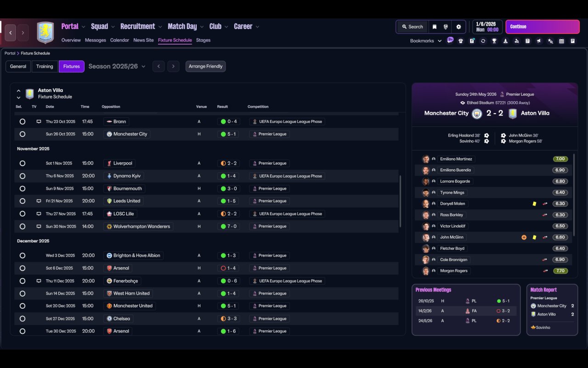Switch to the Messages tab
588x368 pixels.
tap(96, 40)
